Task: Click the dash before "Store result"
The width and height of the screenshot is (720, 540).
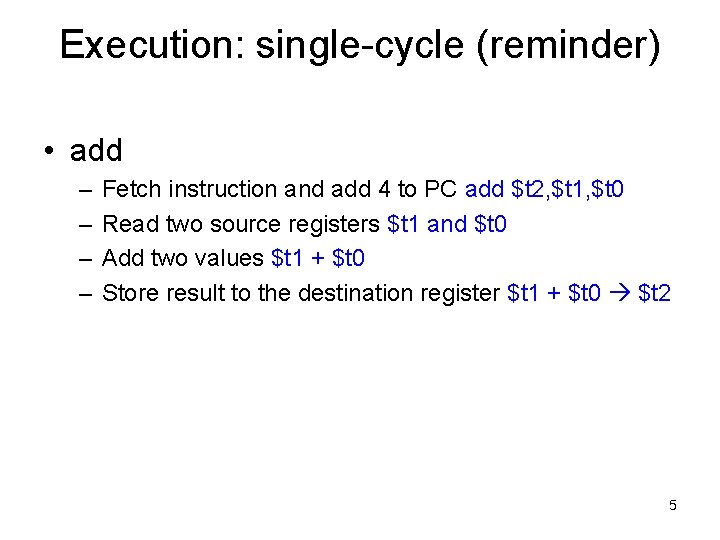Action: [x=81, y=293]
